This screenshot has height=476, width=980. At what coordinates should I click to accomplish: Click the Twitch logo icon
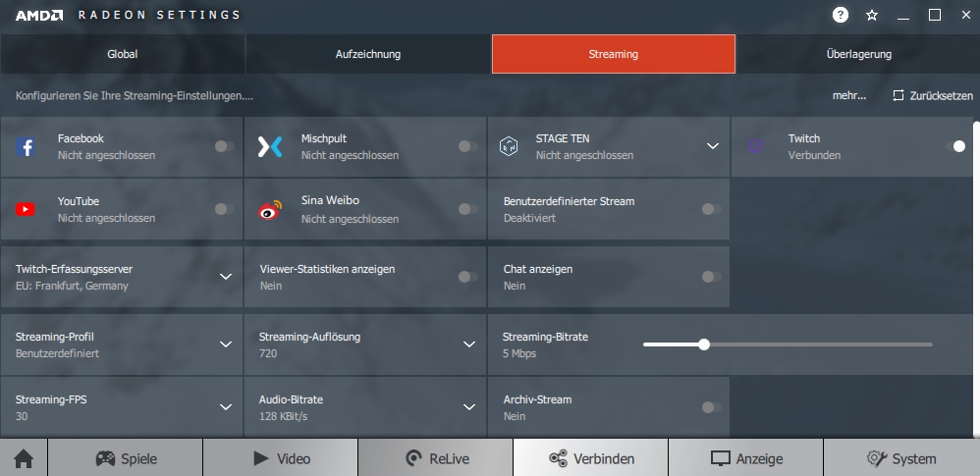point(756,147)
